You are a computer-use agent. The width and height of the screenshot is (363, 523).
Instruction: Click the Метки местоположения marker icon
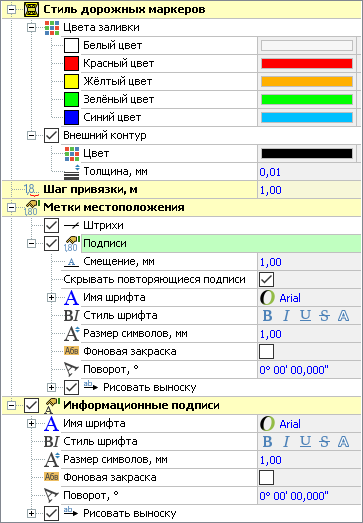pos(31,207)
